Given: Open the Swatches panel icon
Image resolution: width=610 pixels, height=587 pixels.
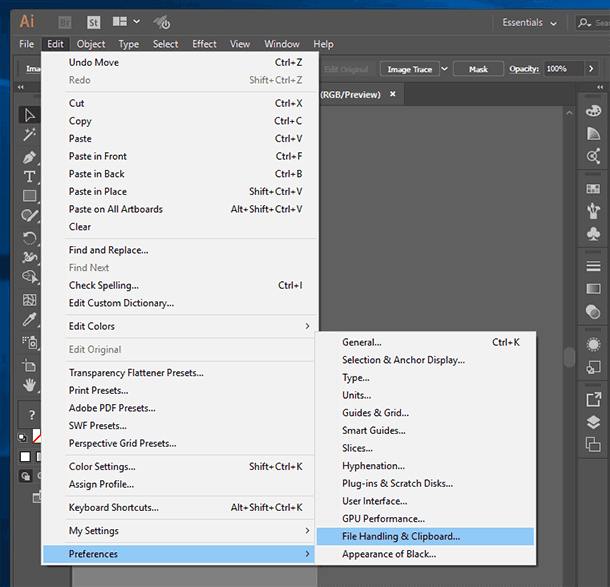Looking at the screenshot, I should pyautogui.click(x=593, y=189).
